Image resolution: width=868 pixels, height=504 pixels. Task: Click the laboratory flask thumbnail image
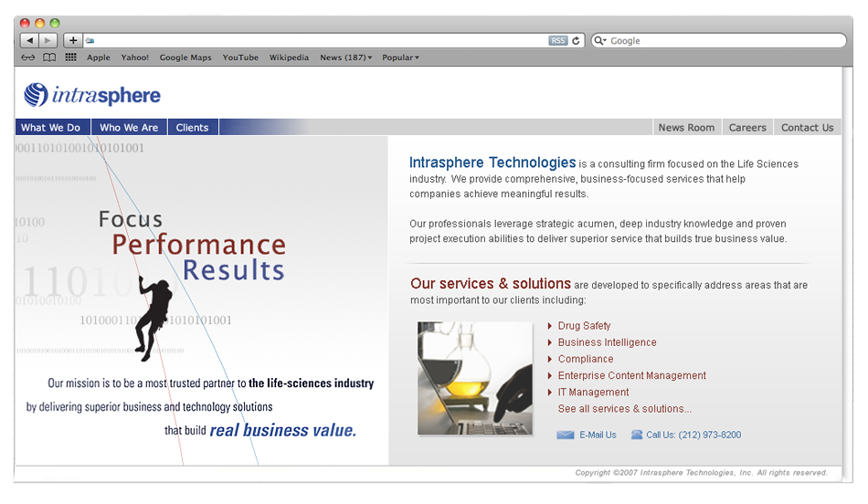[474, 378]
